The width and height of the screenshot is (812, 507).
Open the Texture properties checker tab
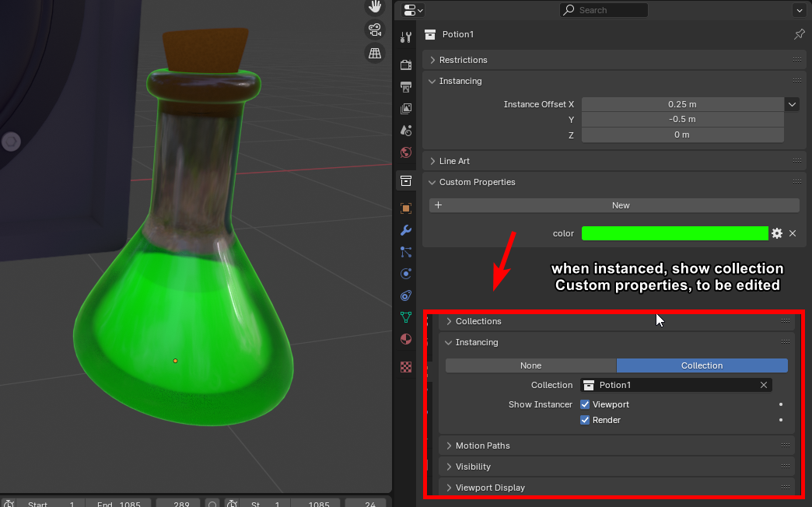point(406,367)
